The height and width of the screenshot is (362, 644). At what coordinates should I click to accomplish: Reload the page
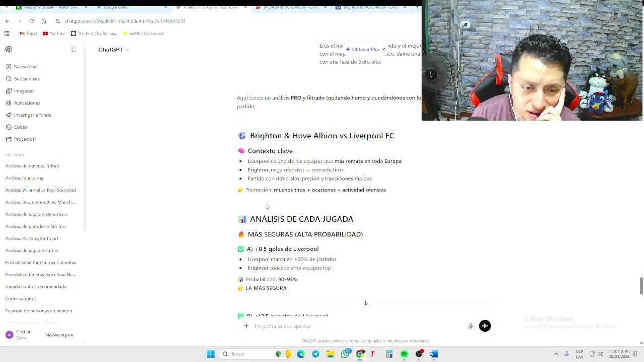coord(31,21)
